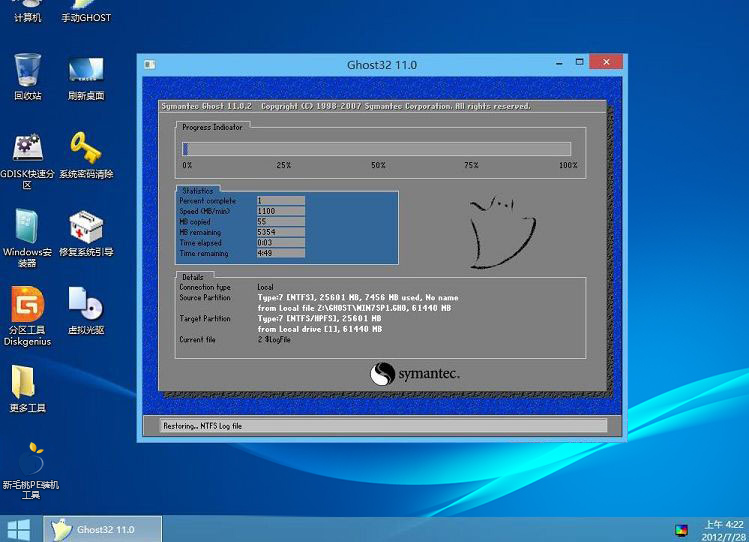Click the 'from Local drive [1]' line
The image size is (749, 542).
(x=320, y=329)
